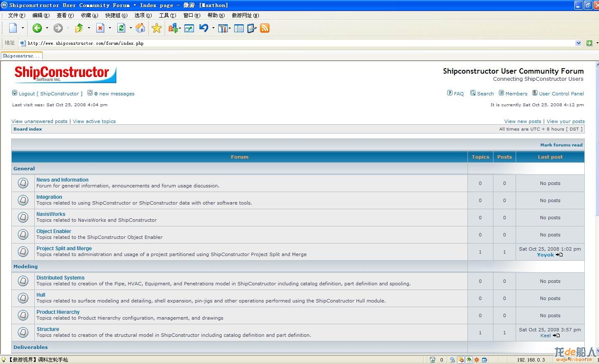Image resolution: width=599 pixels, height=364 pixels.
Task: Click the forum icon for News and Information
Action: tap(23, 183)
